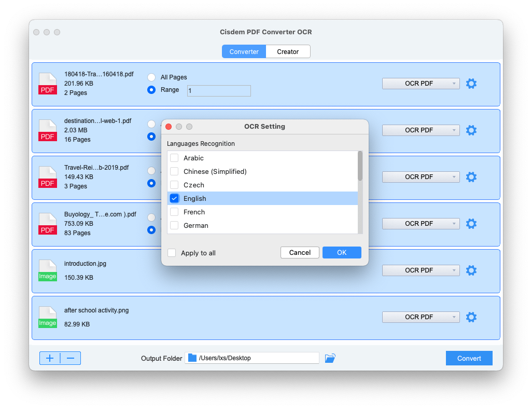Cancel the OCR Setting dialog
Viewport: 532px width, 409px height.
[x=300, y=252]
